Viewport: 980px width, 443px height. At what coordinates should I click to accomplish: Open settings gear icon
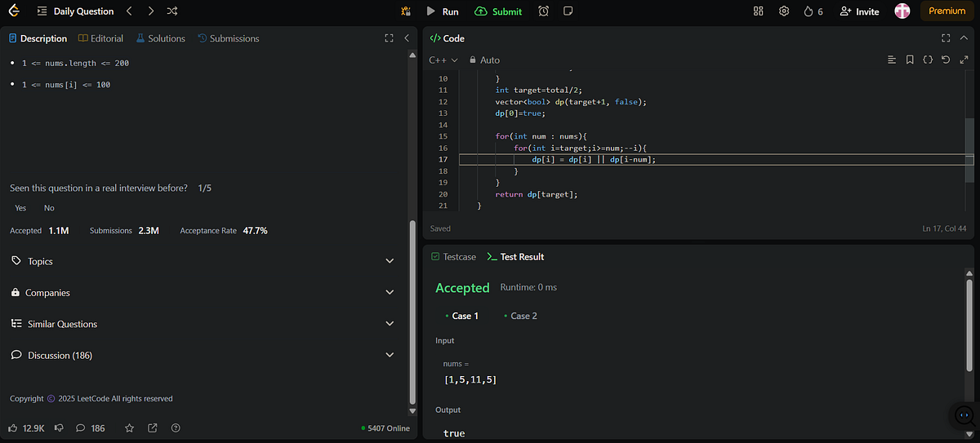point(784,11)
